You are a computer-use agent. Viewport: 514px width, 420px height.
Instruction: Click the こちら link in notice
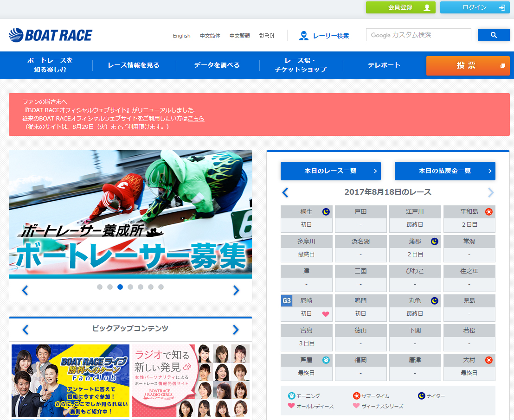196,119
